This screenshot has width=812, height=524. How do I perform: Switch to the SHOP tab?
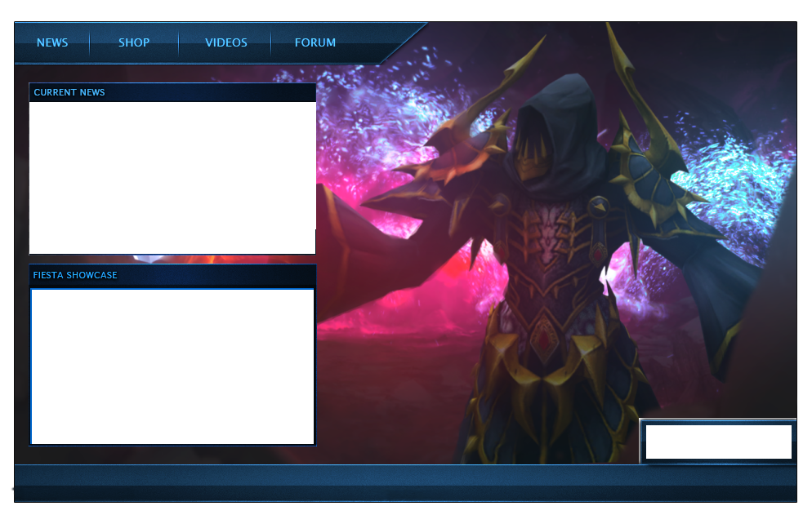tap(134, 42)
